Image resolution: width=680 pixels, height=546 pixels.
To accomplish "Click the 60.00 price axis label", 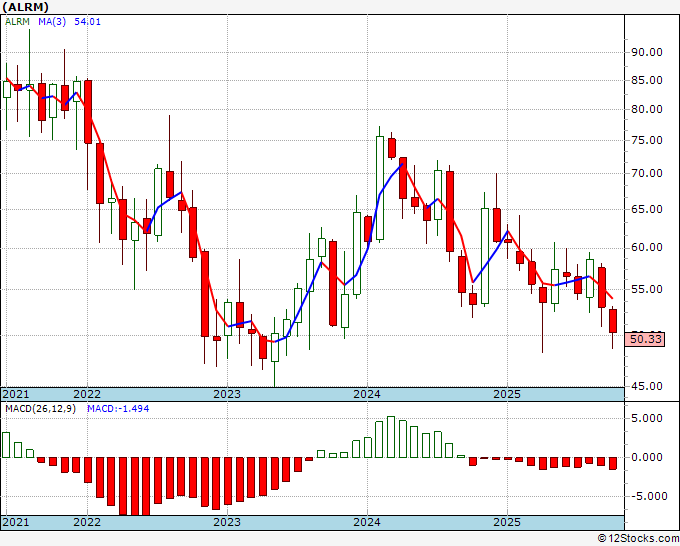I will pyautogui.click(x=647, y=247).
